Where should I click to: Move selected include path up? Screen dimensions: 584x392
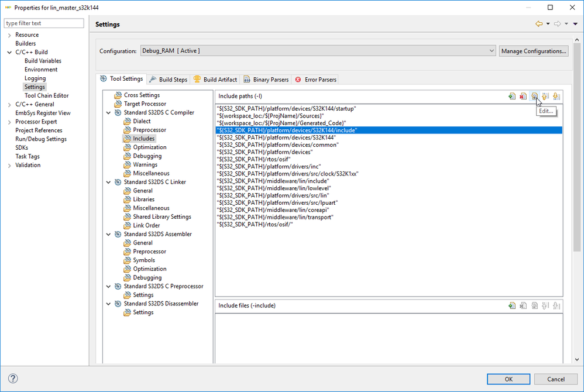point(545,97)
